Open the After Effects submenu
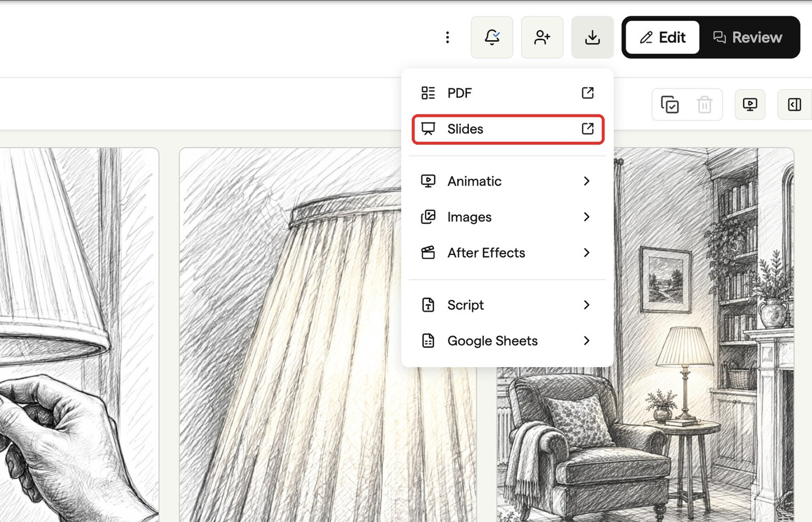 point(508,253)
